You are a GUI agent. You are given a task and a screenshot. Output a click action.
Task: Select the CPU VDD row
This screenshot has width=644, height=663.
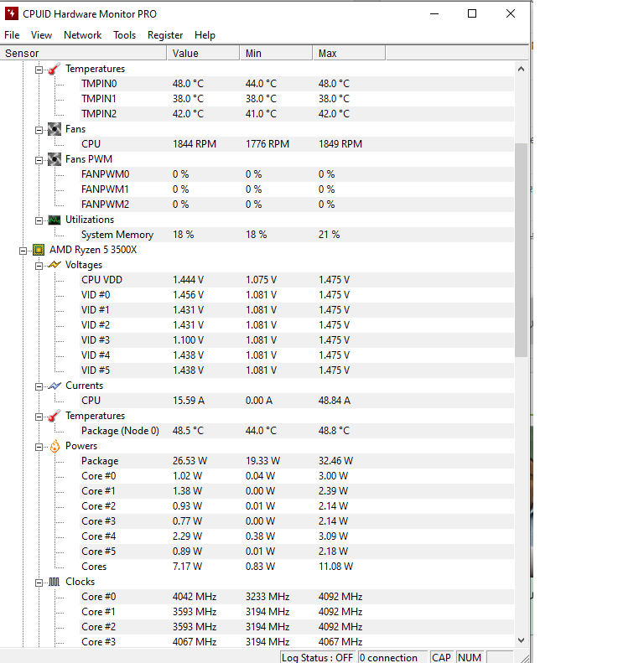(297, 280)
